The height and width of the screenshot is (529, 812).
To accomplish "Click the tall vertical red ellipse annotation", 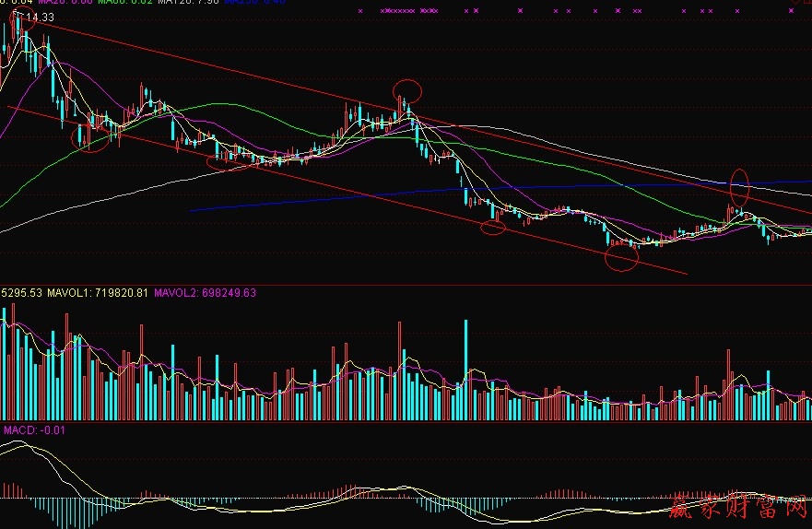I will (740, 188).
